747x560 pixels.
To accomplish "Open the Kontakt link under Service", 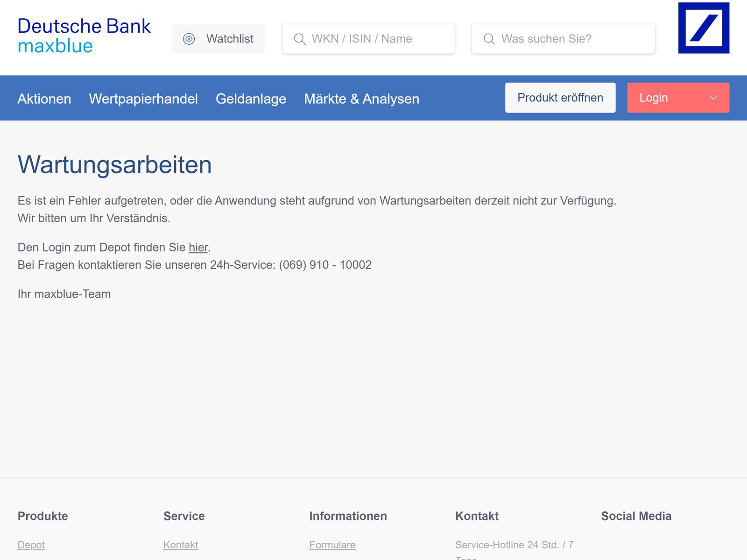I will coord(181,545).
